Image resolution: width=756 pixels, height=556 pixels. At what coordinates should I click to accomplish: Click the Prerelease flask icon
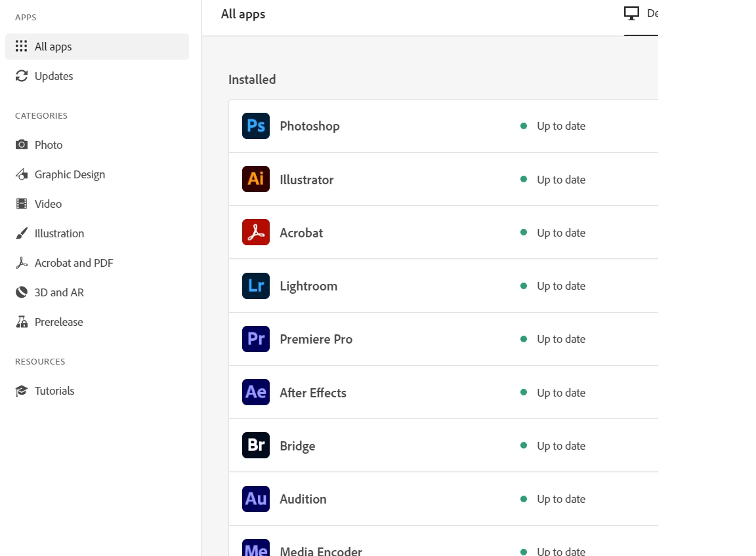pos(21,322)
